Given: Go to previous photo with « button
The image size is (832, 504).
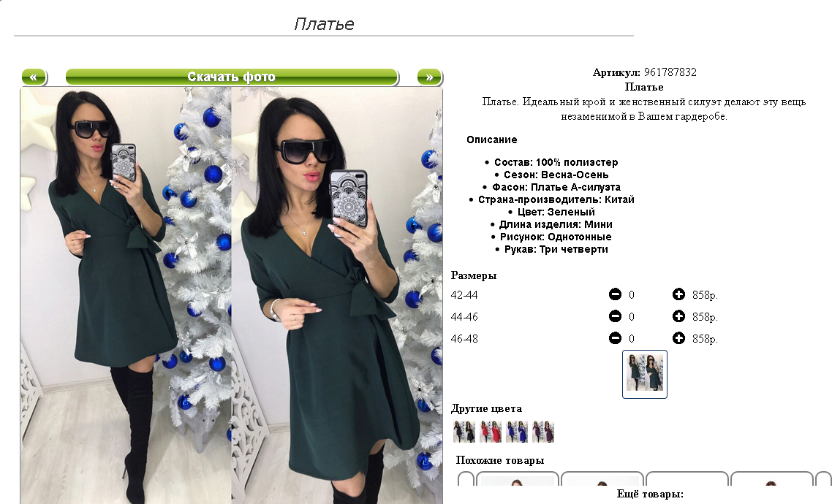Looking at the screenshot, I should (x=34, y=77).
